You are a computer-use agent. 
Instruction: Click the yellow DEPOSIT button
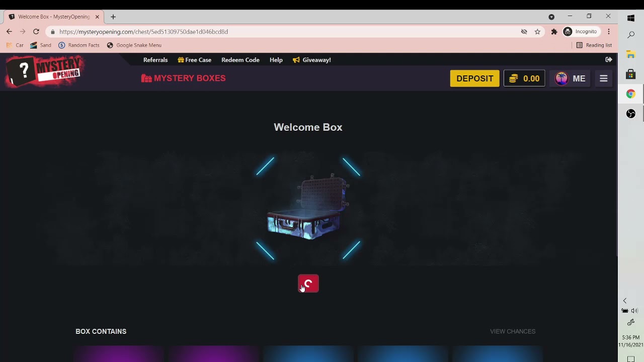pyautogui.click(x=475, y=78)
